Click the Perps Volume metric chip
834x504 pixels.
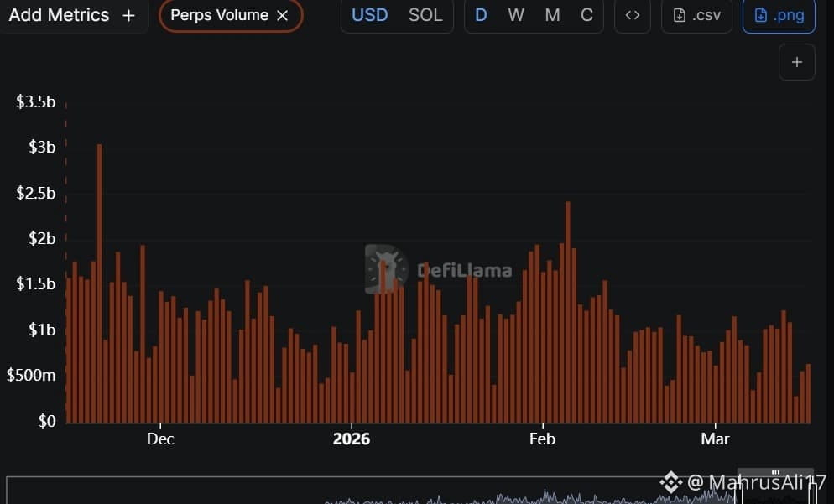point(220,14)
